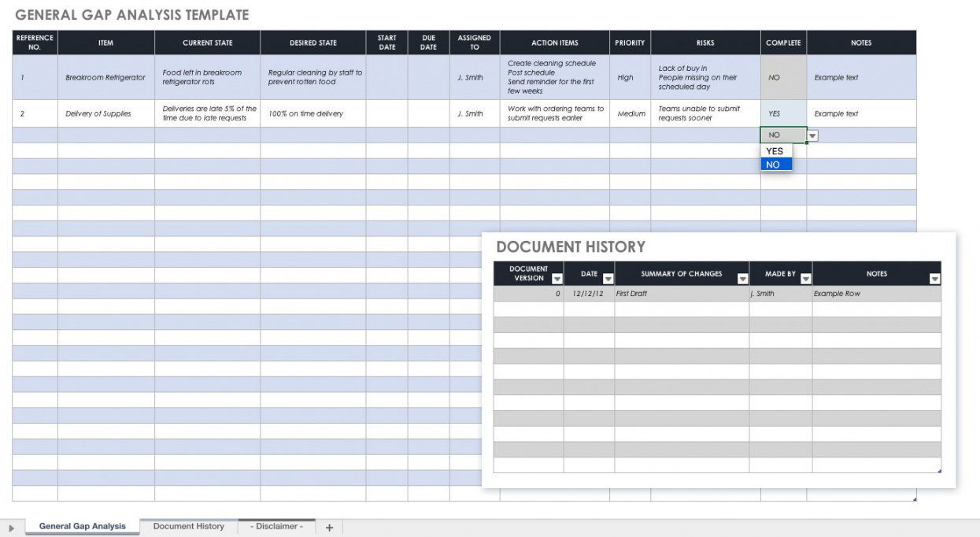
Task: Select the General Gap Analysis tab
Action: point(82,527)
